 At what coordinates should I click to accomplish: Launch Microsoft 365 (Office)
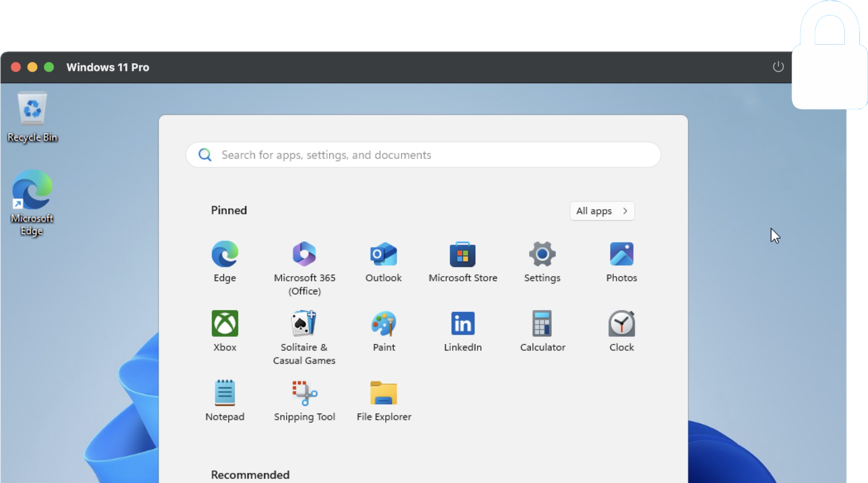coord(305,261)
